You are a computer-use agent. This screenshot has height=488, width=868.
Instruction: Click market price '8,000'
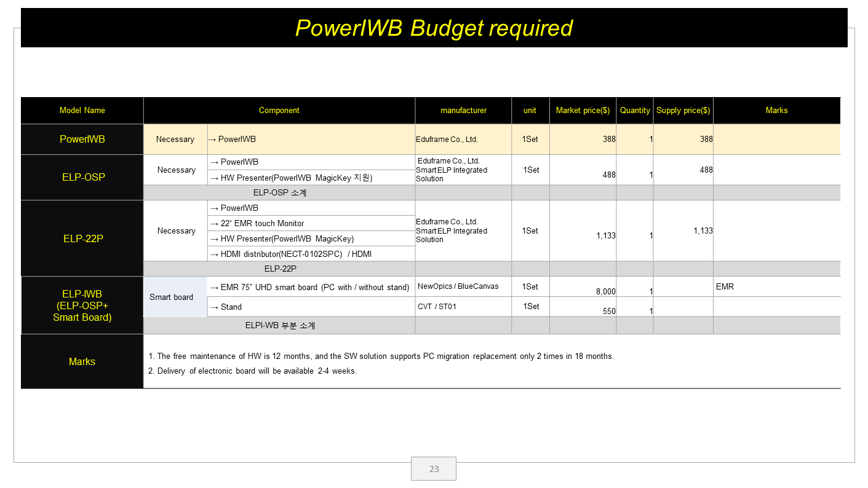(606, 291)
